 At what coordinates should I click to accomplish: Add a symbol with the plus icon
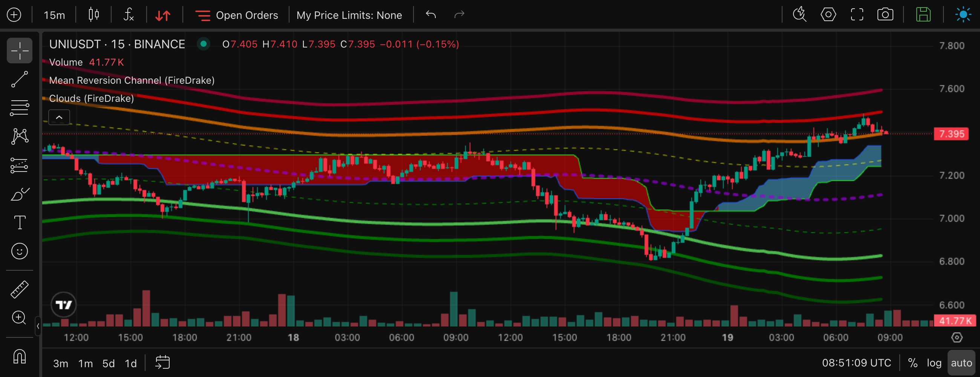(14, 15)
